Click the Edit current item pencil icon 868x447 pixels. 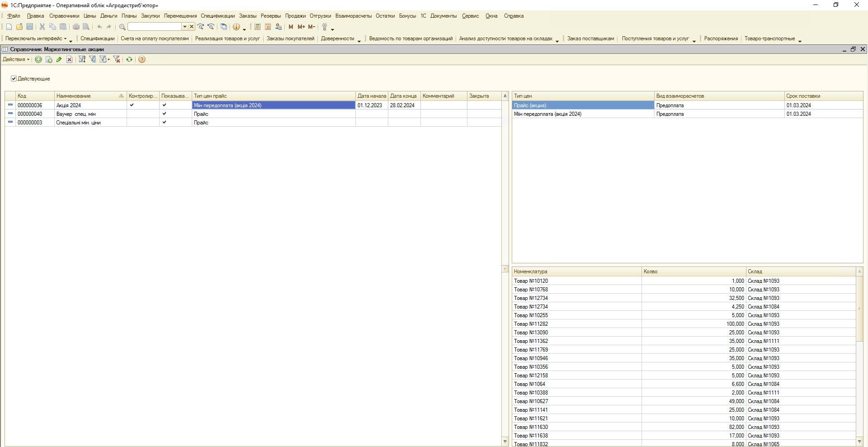click(59, 59)
